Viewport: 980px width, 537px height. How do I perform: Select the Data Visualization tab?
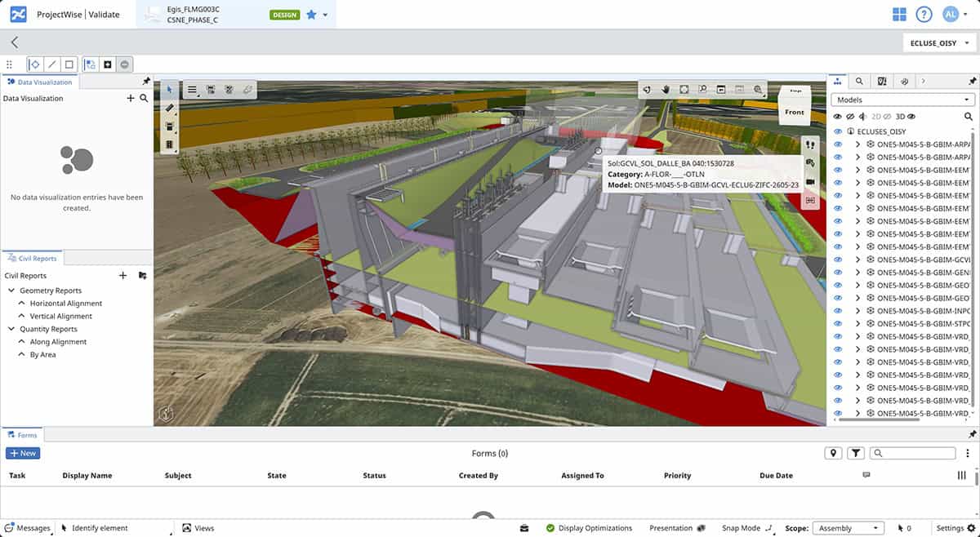(x=40, y=82)
